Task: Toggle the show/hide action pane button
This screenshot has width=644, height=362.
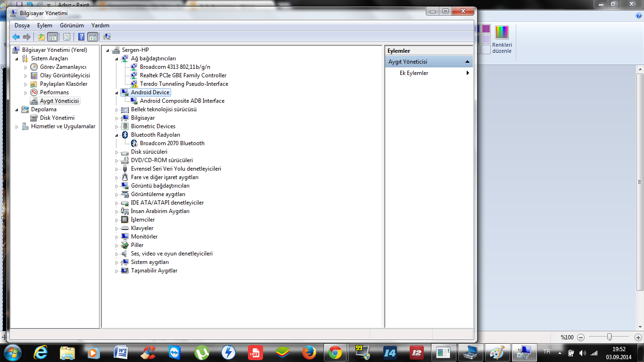Action: pyautogui.click(x=93, y=37)
